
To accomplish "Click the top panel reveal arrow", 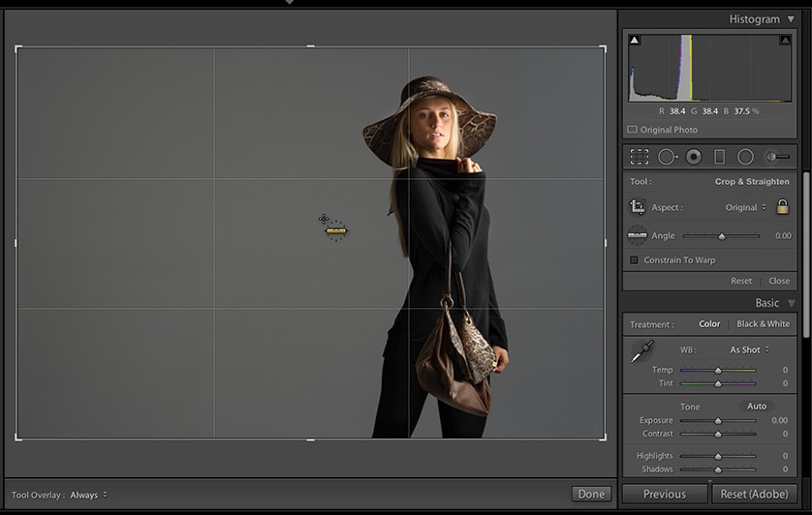I will (290, 3).
